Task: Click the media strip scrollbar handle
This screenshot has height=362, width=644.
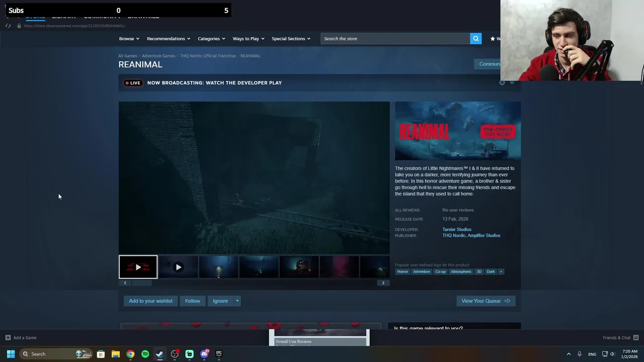Action: (x=141, y=283)
